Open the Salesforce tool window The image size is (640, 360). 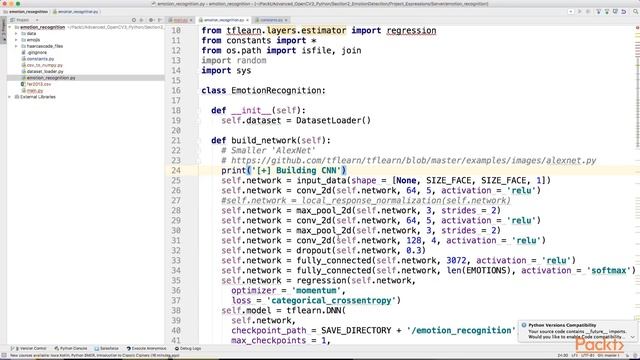click(x=107, y=349)
